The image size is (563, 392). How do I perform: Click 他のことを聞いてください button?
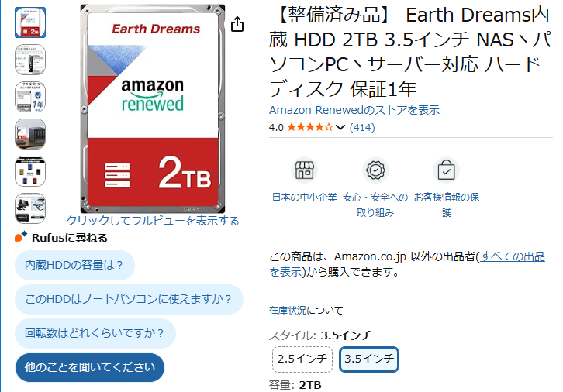tap(89, 367)
